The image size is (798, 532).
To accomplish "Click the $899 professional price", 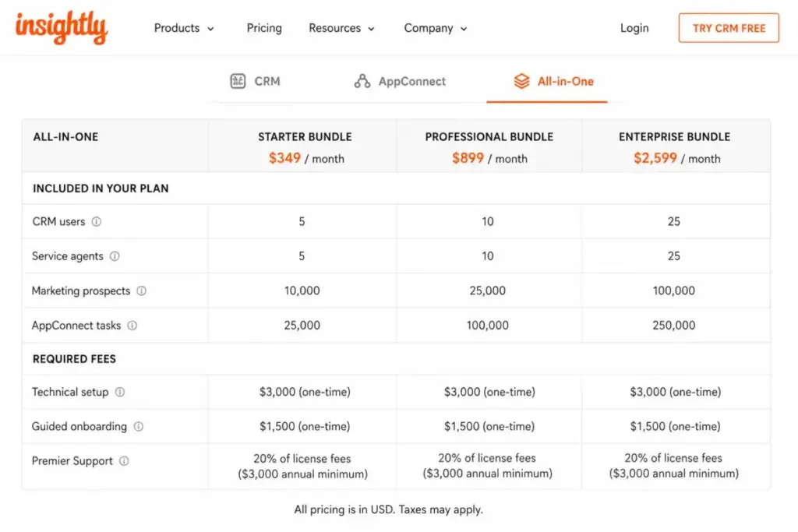I will (468, 158).
